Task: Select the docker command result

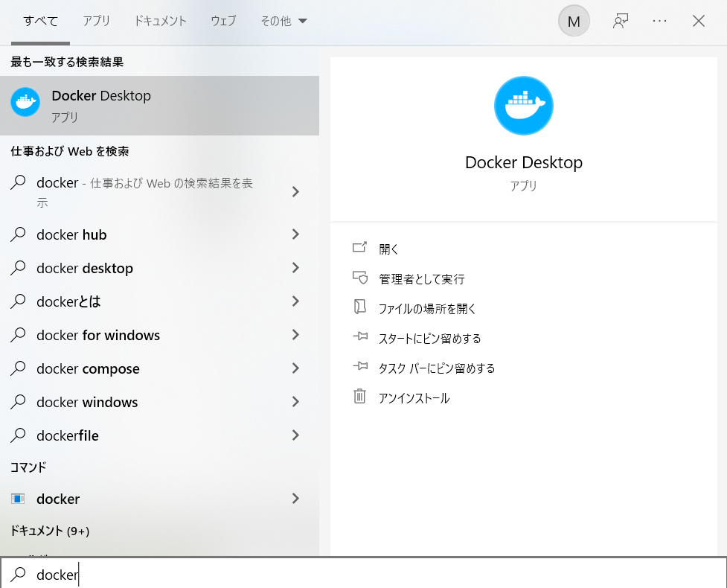Action: coord(159,499)
